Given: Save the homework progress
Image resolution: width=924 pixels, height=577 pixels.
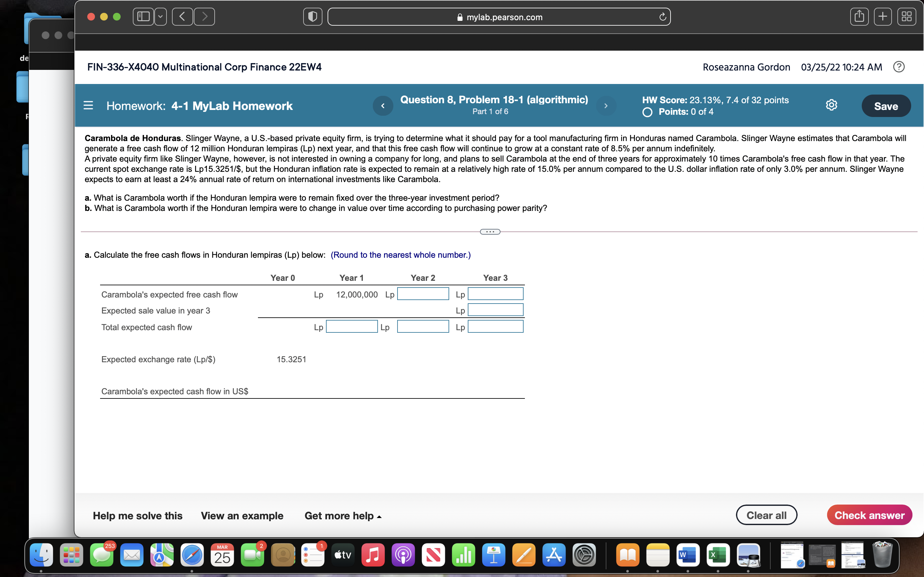Looking at the screenshot, I should (886, 106).
